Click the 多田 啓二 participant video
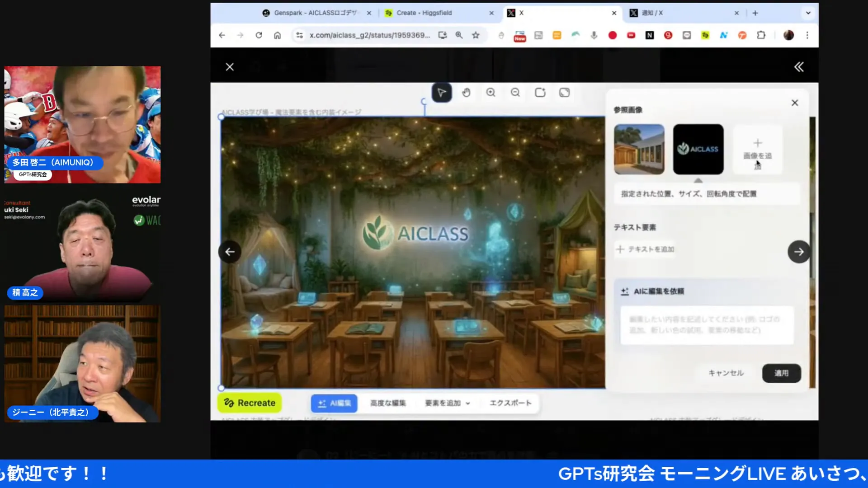The image size is (868, 488). click(x=82, y=125)
